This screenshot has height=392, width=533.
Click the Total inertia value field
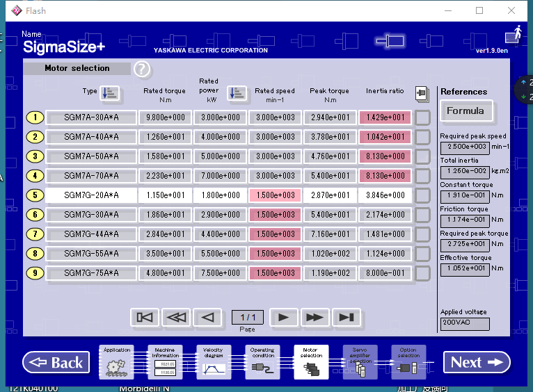465,172
